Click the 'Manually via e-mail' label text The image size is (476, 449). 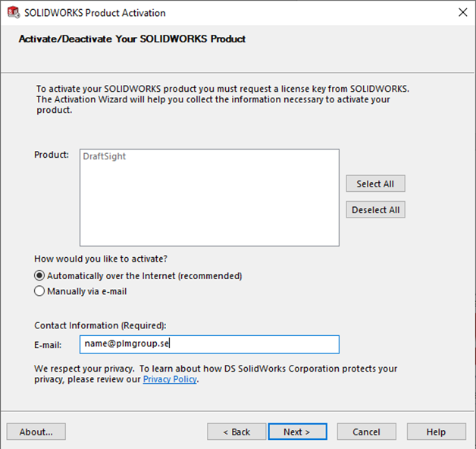[87, 291]
